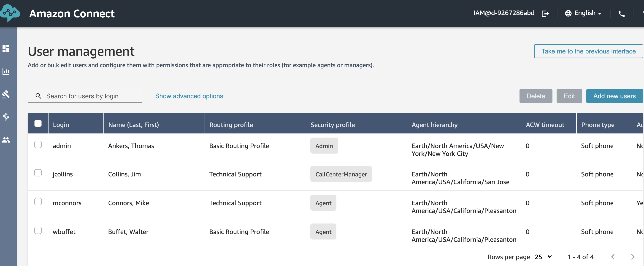Expand the advanced search options
The image size is (644, 266).
coord(189,96)
